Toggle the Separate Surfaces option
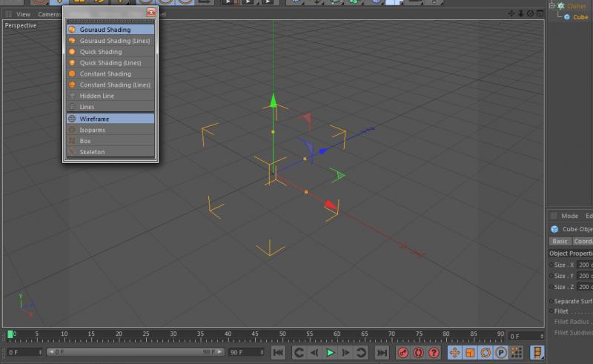This screenshot has width=593, height=364. tap(551, 301)
